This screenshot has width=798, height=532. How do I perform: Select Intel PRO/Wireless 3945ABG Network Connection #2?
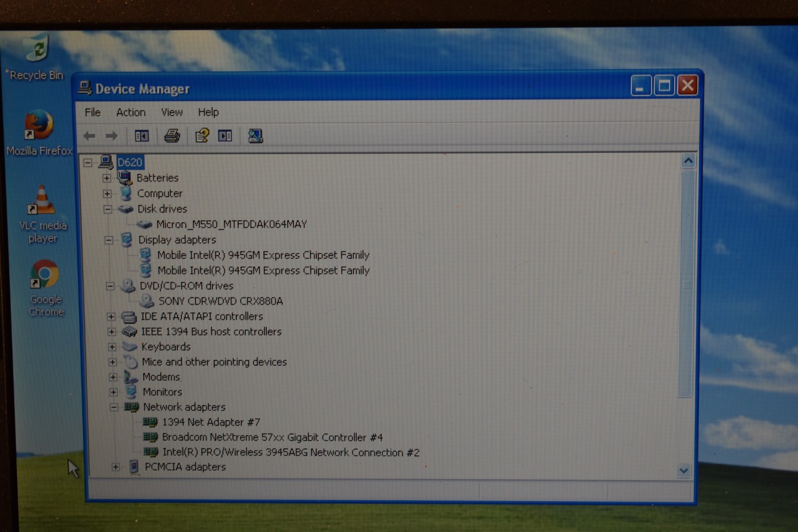click(291, 452)
